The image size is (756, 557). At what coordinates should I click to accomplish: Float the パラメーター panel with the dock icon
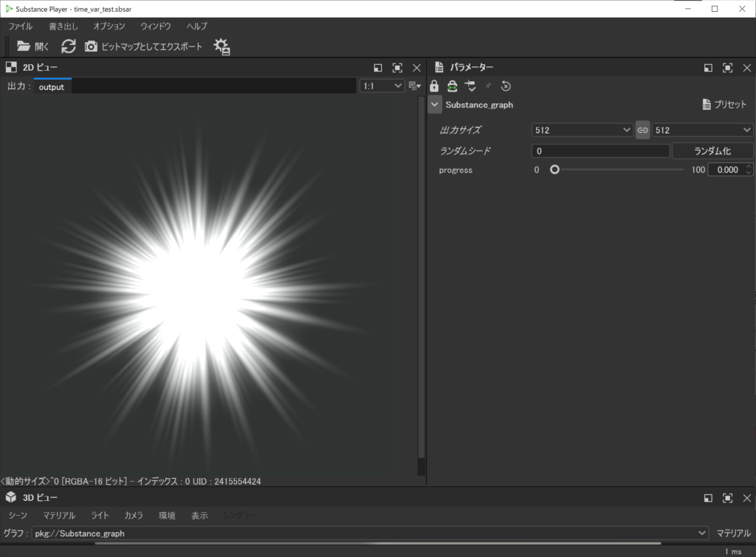(x=708, y=67)
